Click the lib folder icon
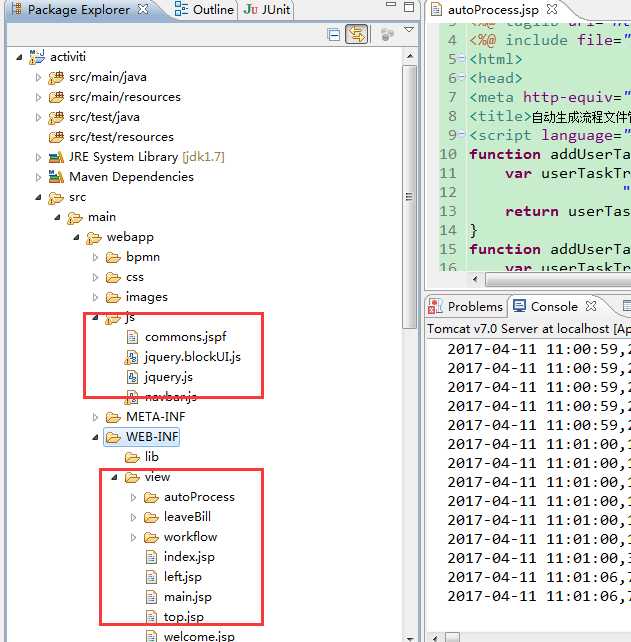 [132, 457]
